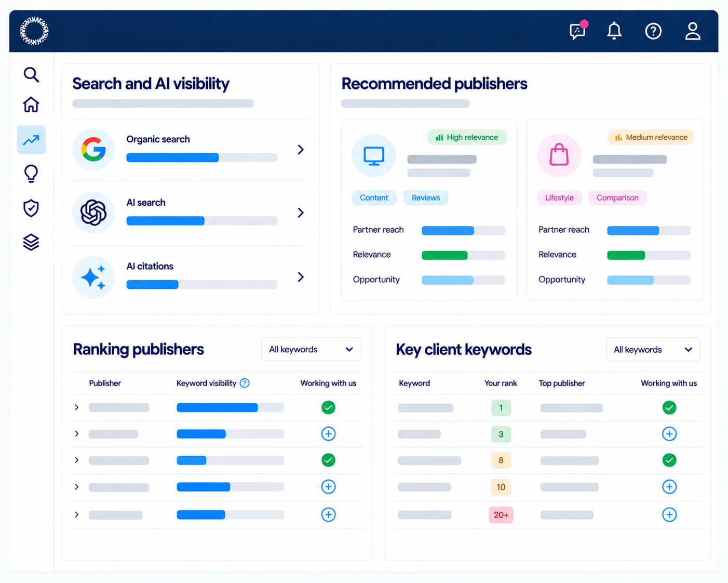Click high relevance card Opportunity bar

pyautogui.click(x=463, y=280)
